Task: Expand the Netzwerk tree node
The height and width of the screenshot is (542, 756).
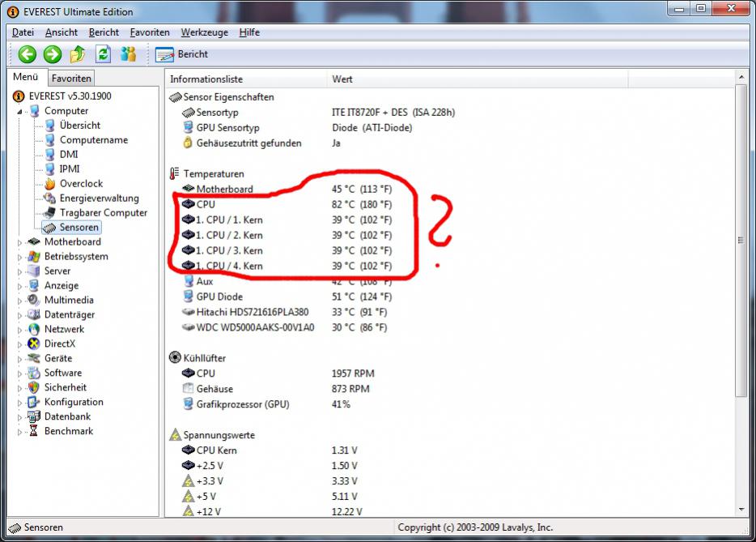Action: 19,330
